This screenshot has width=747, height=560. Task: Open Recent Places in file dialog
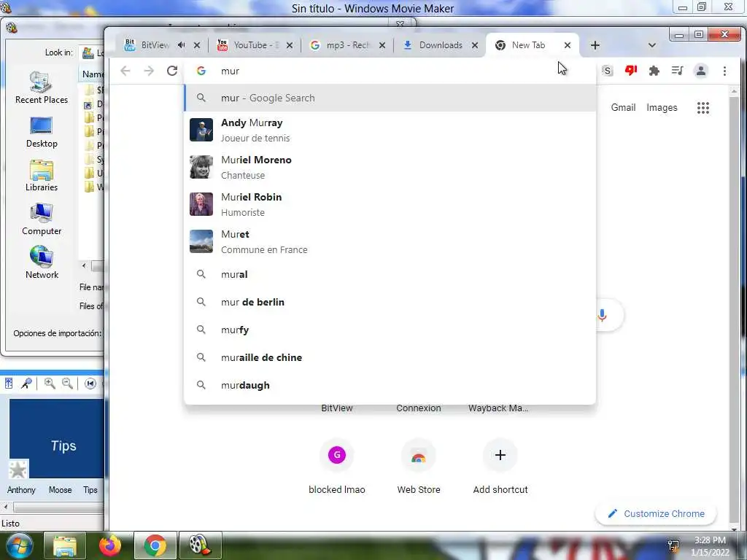(42, 87)
